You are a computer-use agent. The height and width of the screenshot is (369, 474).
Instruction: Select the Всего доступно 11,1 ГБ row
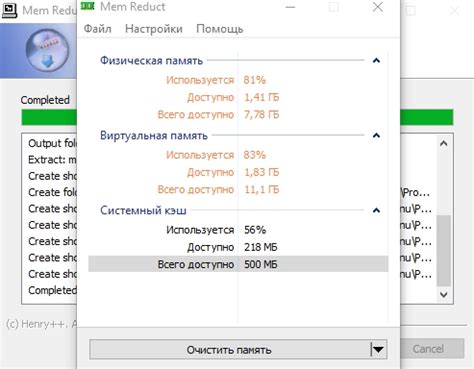click(x=238, y=190)
